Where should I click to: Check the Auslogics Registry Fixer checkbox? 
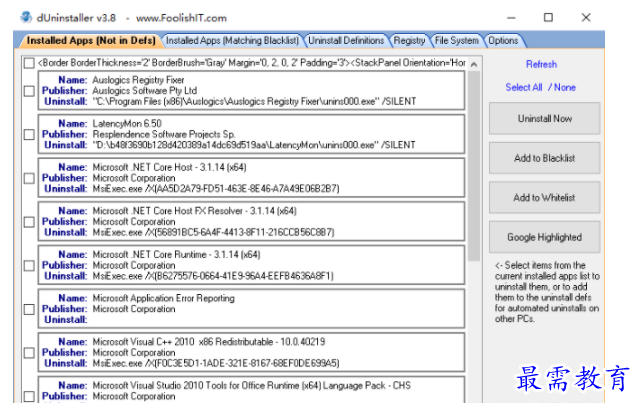pos(29,91)
